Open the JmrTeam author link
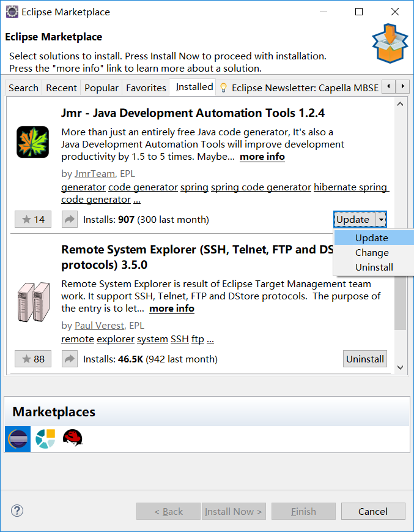Viewport: 414px width, 532px height. tap(95, 174)
